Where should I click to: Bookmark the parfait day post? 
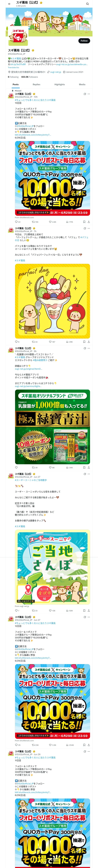pos(84,342)
